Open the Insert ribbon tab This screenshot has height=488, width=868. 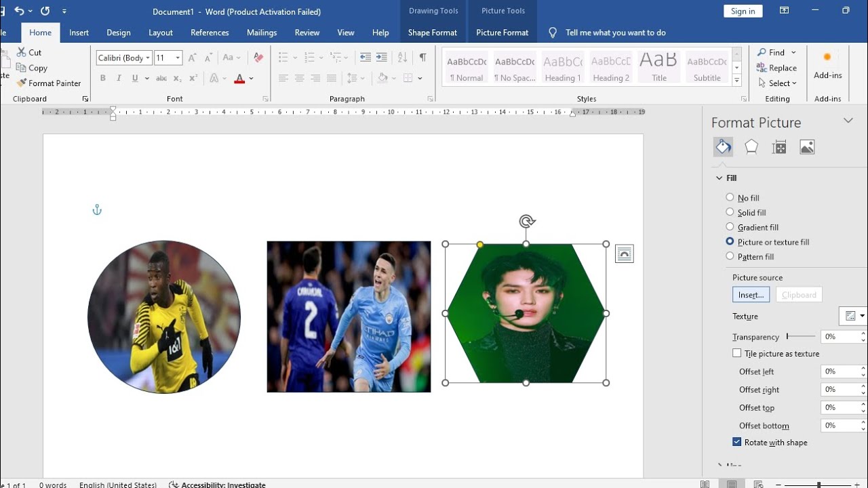tap(79, 33)
